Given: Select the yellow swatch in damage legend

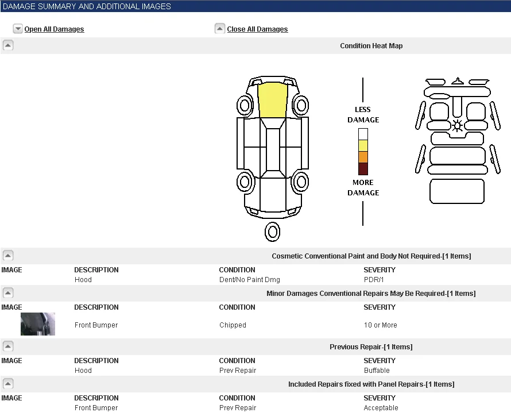Looking at the screenshot, I should [363, 145].
